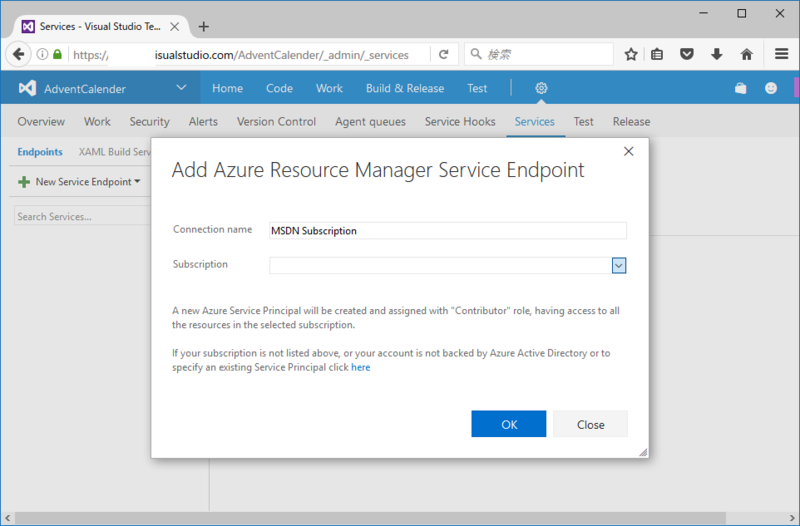Open site information icon in address bar
Viewport: 800px width, 526px height.
(43, 54)
